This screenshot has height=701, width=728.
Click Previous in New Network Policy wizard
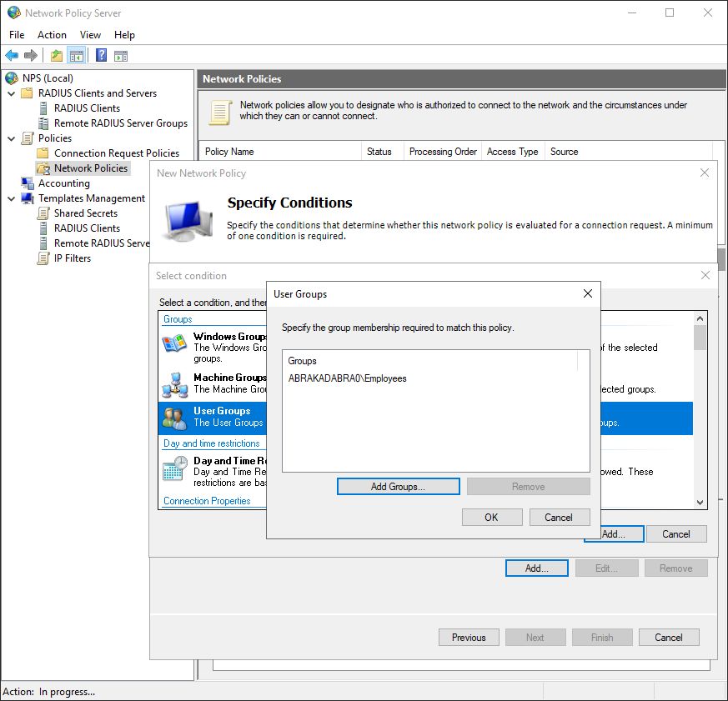pyautogui.click(x=469, y=638)
